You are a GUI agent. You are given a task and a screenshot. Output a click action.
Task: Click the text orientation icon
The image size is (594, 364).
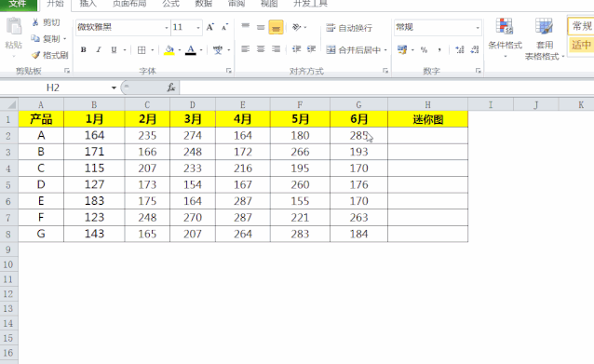pyautogui.click(x=296, y=27)
